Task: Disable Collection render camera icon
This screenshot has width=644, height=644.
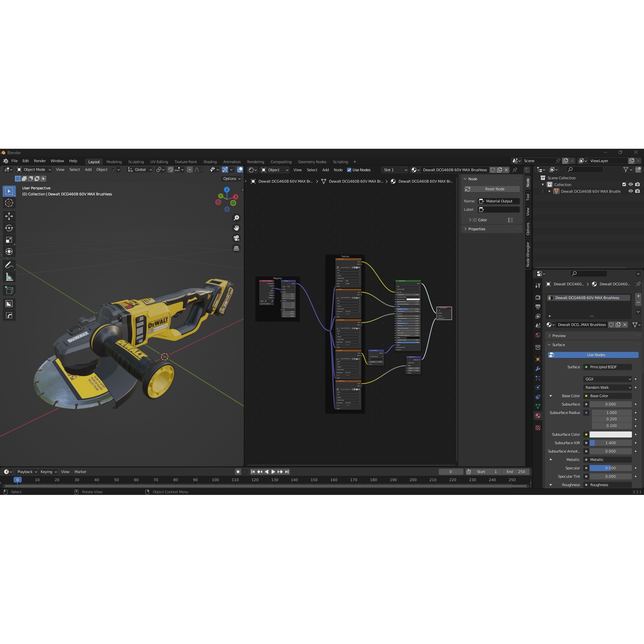Action: (x=638, y=184)
